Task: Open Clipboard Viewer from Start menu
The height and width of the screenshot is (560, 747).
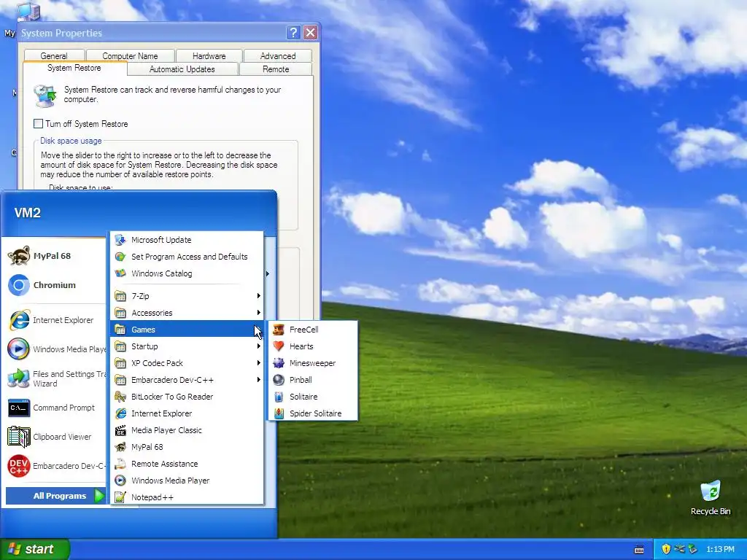Action: 55,437
